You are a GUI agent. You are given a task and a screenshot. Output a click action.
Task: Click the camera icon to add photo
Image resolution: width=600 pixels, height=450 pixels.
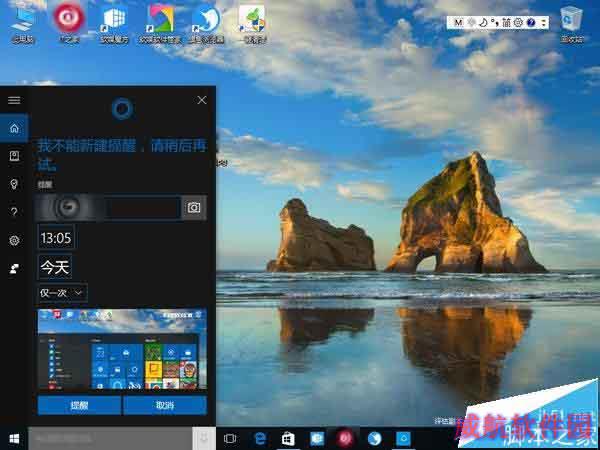[x=194, y=207]
